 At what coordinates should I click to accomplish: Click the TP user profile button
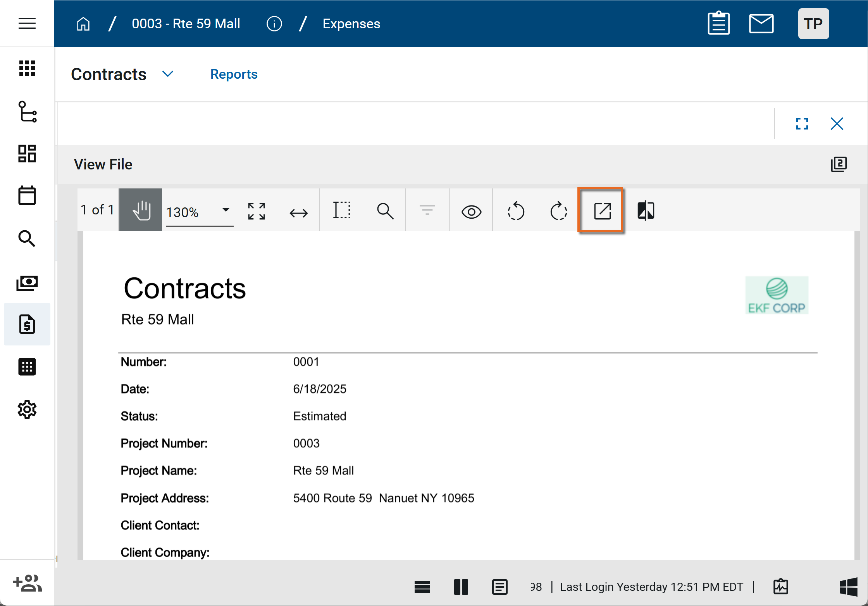coord(813,24)
